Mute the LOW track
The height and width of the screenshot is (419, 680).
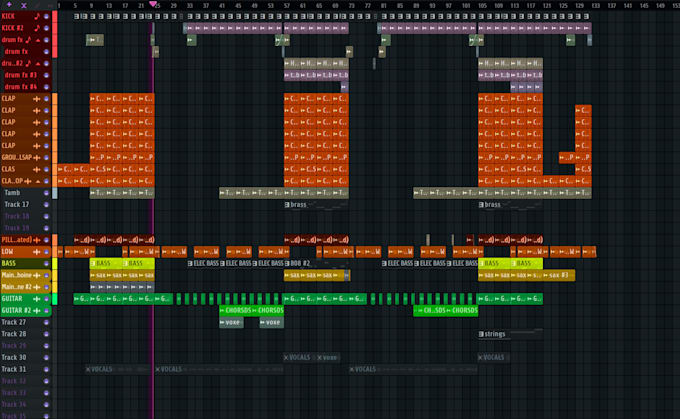(46, 252)
